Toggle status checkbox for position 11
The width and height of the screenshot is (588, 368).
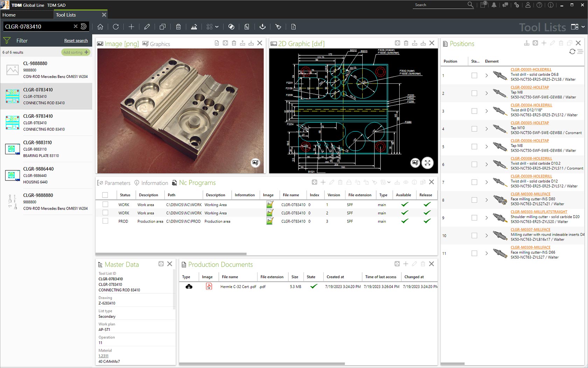(x=474, y=253)
